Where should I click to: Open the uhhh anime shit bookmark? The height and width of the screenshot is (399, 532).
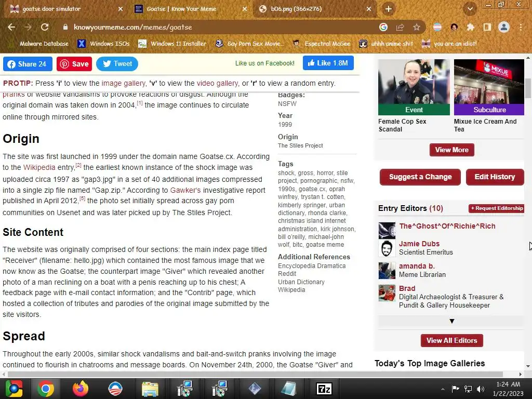387,44
